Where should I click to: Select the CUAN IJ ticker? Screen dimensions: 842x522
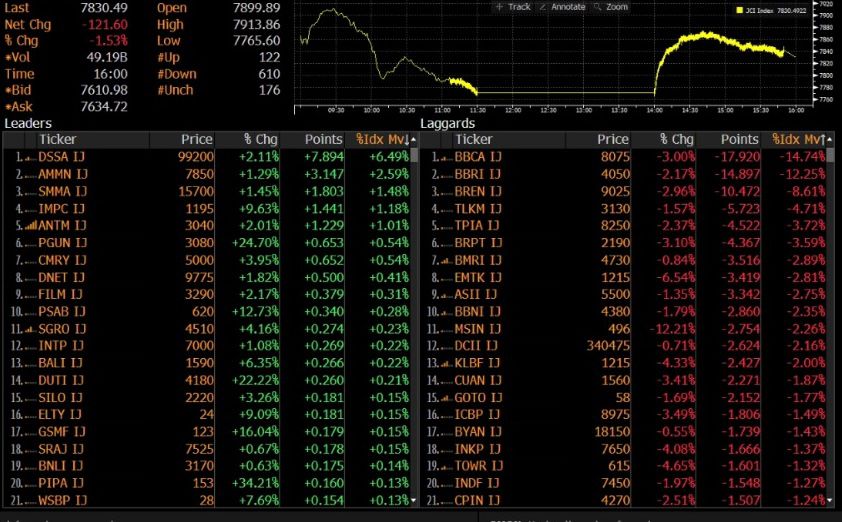click(x=478, y=380)
